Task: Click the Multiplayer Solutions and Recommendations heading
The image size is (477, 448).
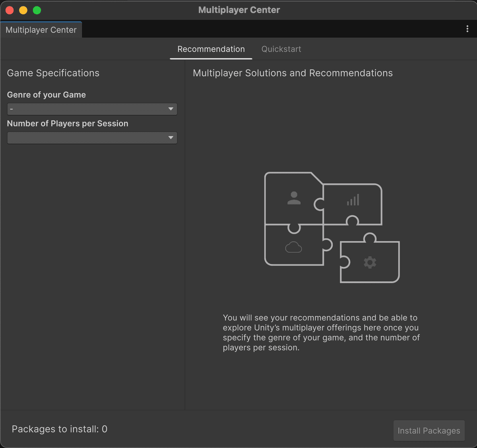Action: (x=293, y=73)
